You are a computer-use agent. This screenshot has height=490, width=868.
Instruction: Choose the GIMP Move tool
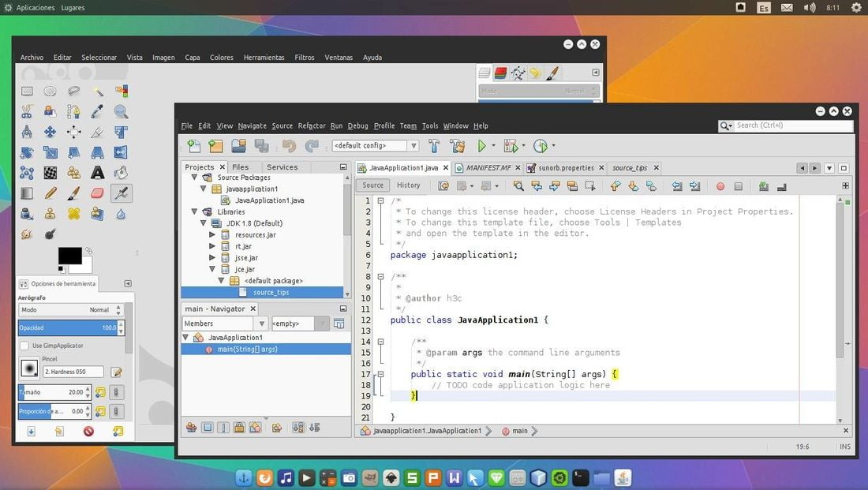[50, 132]
